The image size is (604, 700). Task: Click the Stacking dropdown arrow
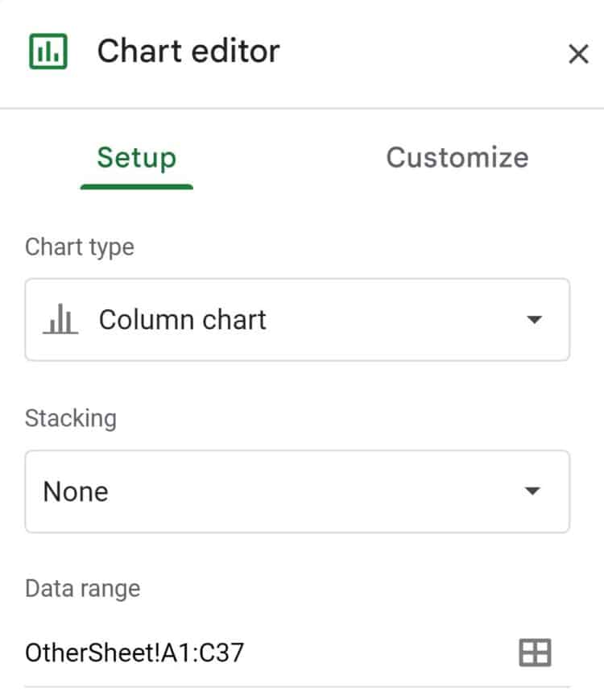click(x=533, y=491)
